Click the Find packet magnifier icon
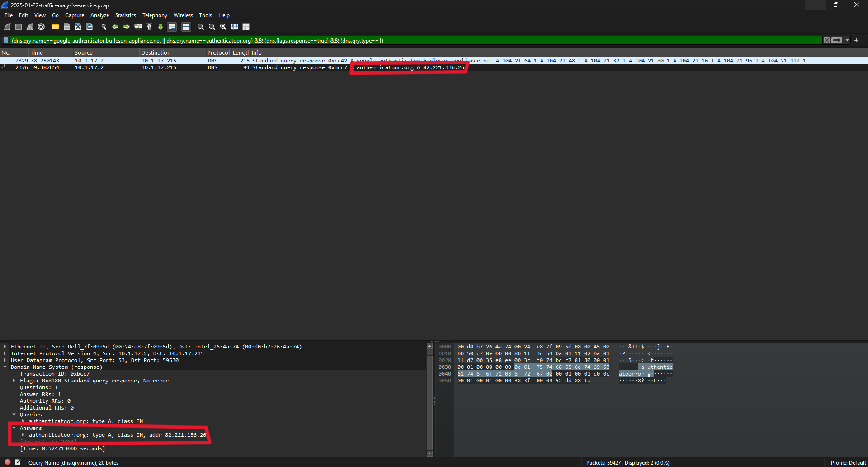The image size is (868, 467). 104,27
